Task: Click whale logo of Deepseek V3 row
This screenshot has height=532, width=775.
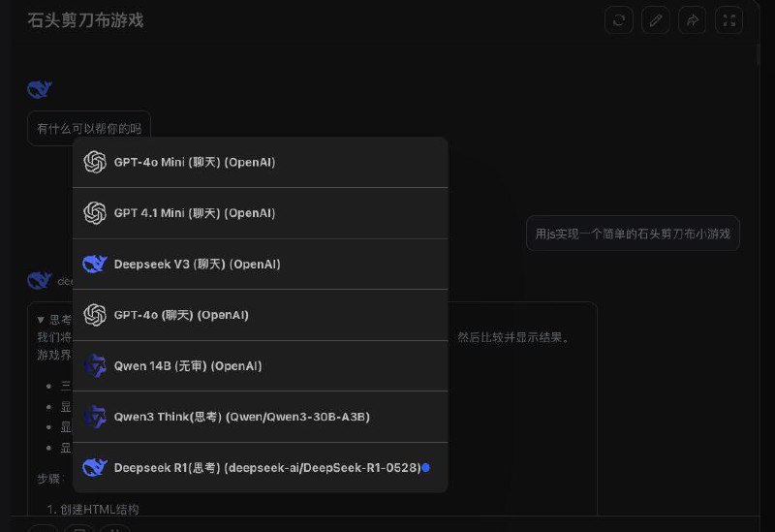Action: pos(95,264)
